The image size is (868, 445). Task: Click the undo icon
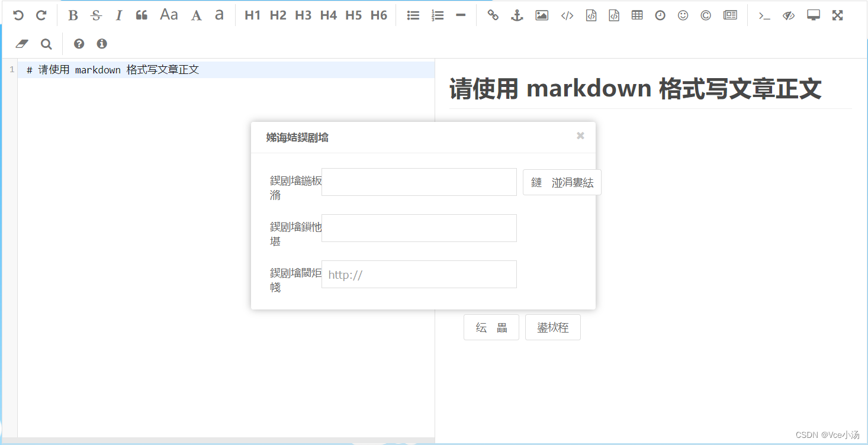(x=18, y=15)
